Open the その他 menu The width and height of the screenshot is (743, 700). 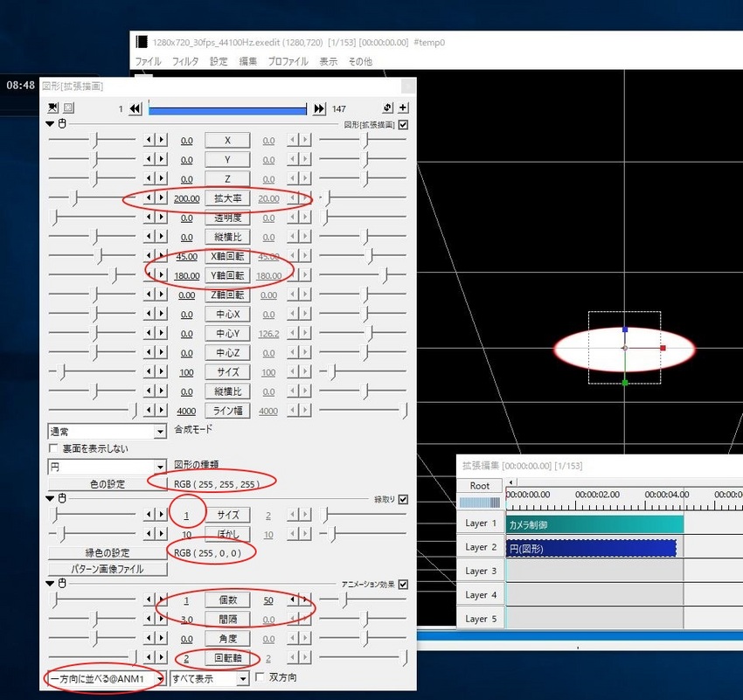[360, 61]
